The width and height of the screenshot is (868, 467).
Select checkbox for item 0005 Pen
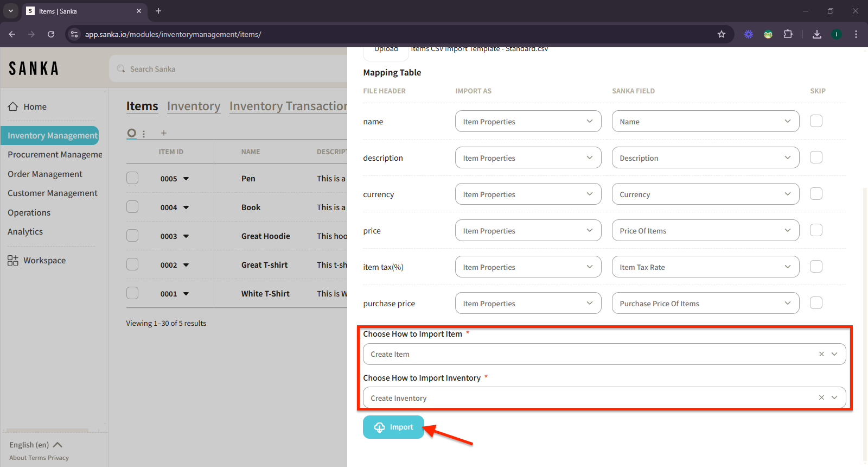pos(132,178)
